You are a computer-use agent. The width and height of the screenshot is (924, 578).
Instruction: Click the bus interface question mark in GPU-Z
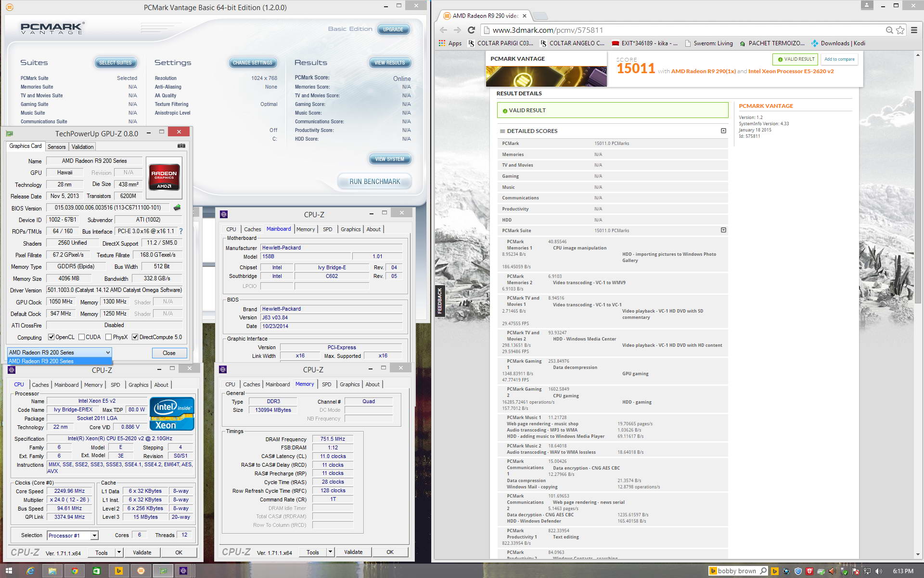pyautogui.click(x=181, y=231)
